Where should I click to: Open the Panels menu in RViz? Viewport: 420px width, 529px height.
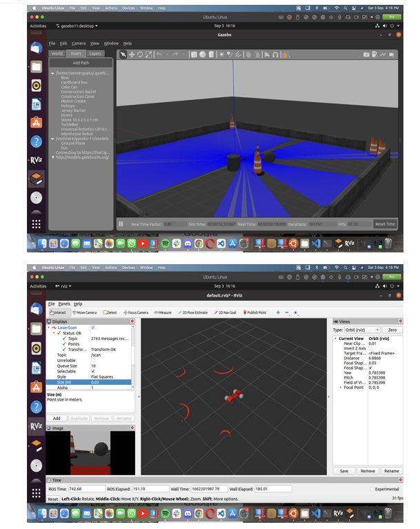64,304
